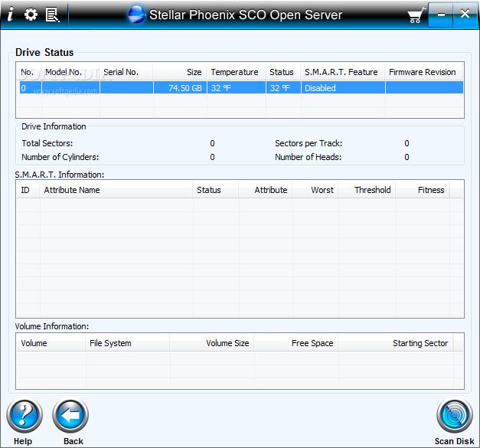Click Free Space column header
This screenshot has height=448, width=480.
(296, 343)
